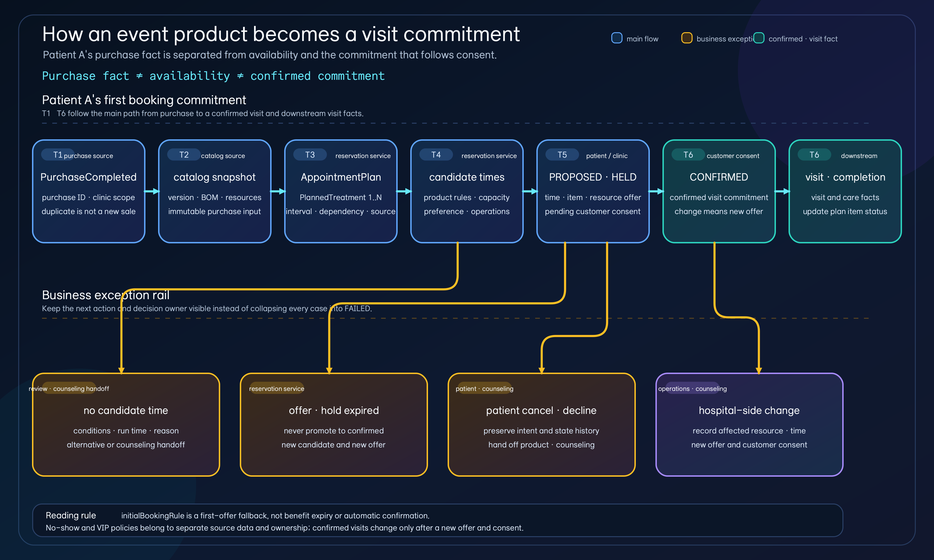Screen dimensions: 934x560
Task: Click the 'Business exception rail' heading
Action: 106,295
